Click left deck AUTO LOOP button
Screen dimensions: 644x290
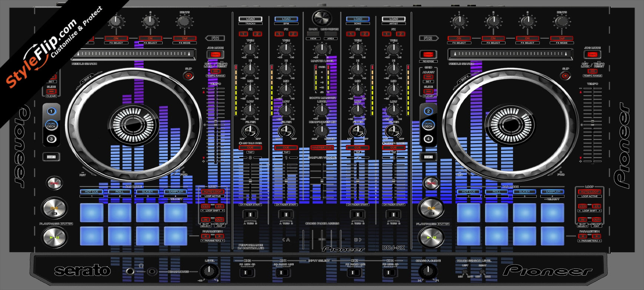[x=213, y=192]
